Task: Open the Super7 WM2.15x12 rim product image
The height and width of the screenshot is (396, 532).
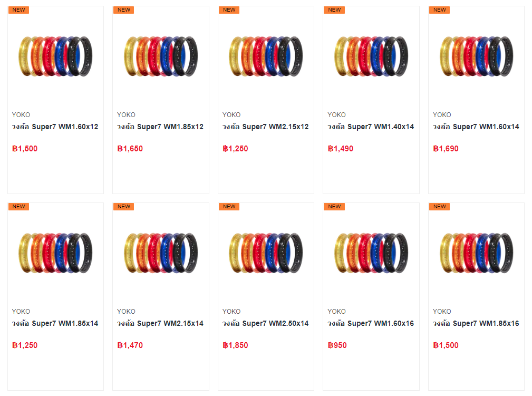Action: coord(266,56)
